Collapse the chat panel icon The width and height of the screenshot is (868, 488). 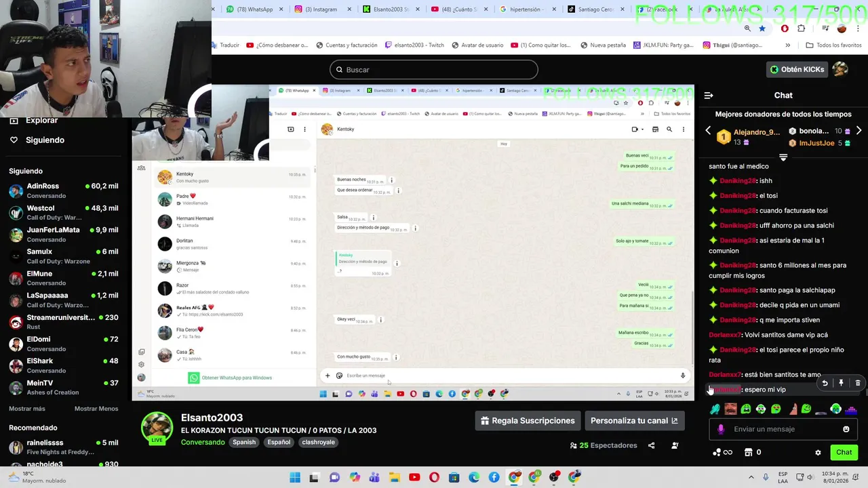(x=709, y=96)
